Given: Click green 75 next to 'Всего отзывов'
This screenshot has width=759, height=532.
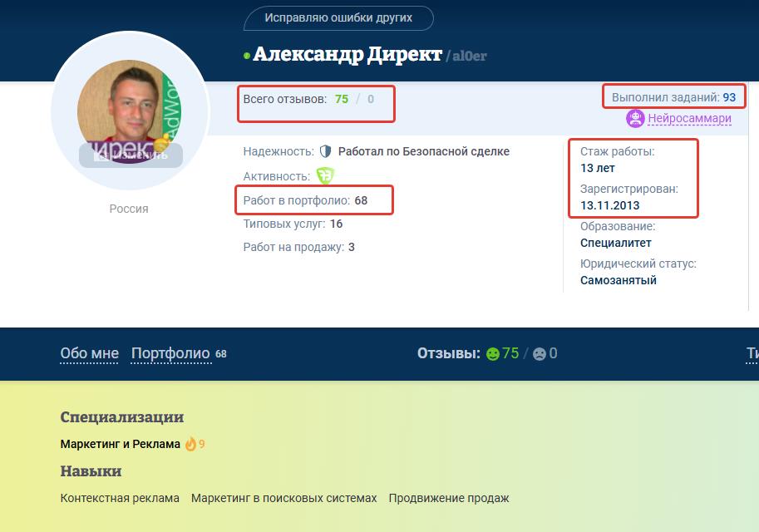Looking at the screenshot, I should tap(342, 99).
